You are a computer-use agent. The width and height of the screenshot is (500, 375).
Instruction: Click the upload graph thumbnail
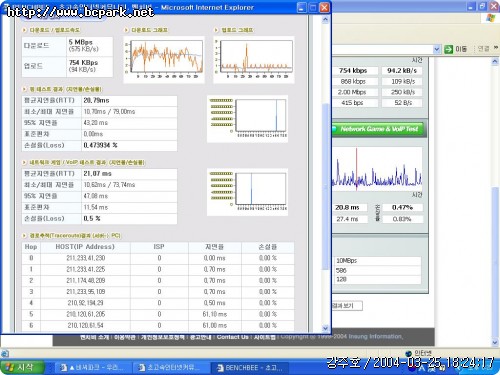pos(254,60)
